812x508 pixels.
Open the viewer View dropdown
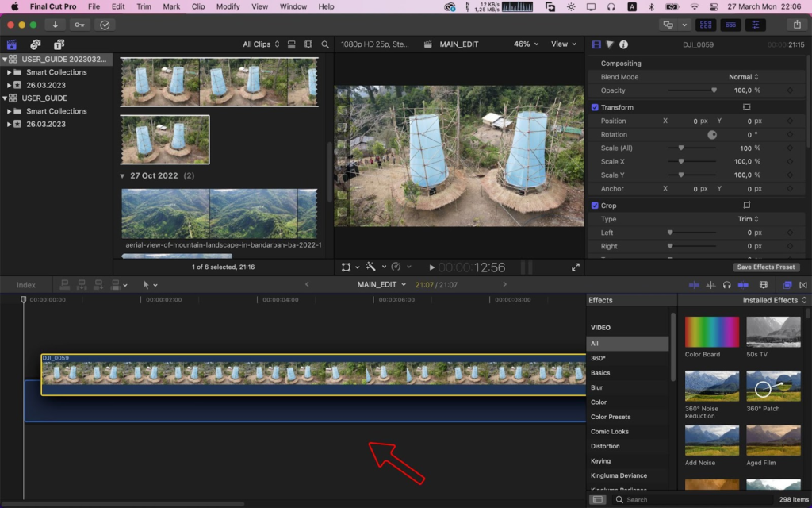(x=564, y=44)
